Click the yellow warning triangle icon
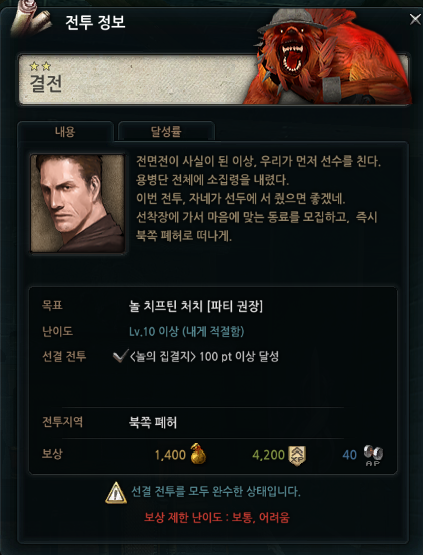 (x=116, y=492)
